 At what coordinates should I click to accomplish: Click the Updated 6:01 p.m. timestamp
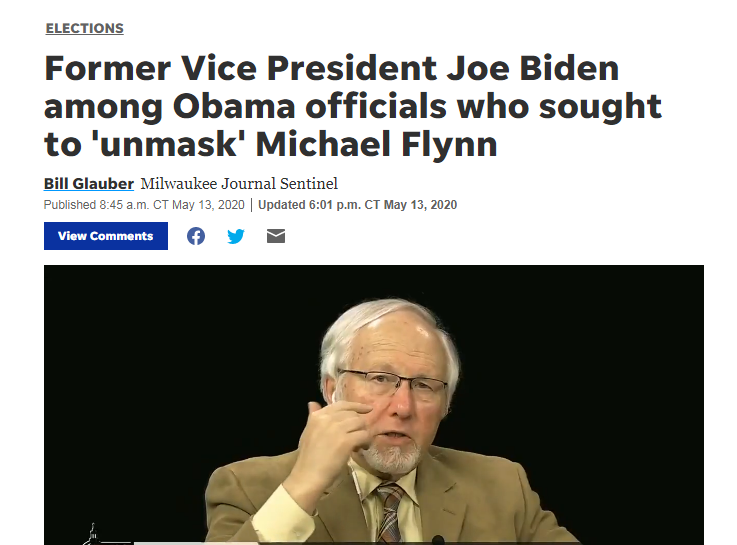(x=357, y=205)
